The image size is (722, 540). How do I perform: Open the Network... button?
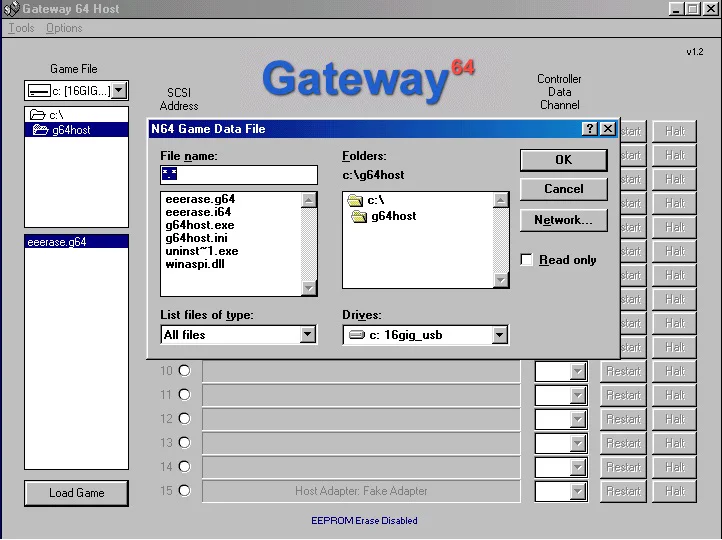tap(564, 220)
